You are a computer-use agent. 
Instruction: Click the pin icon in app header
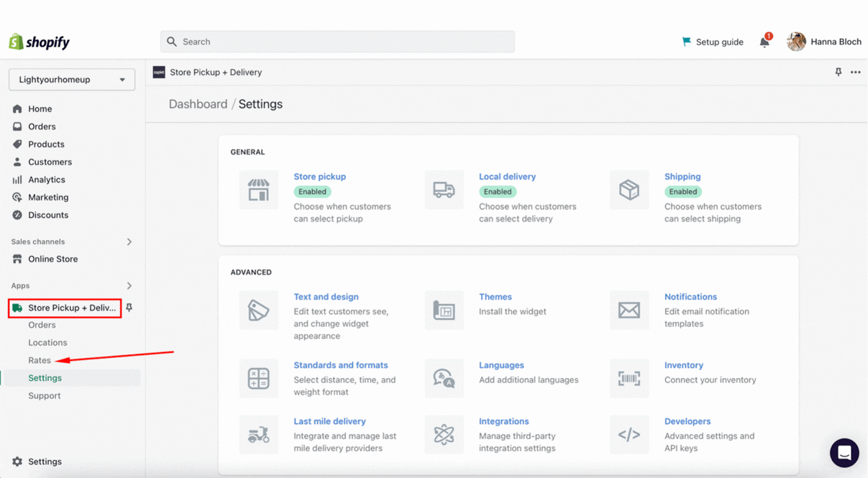click(838, 72)
